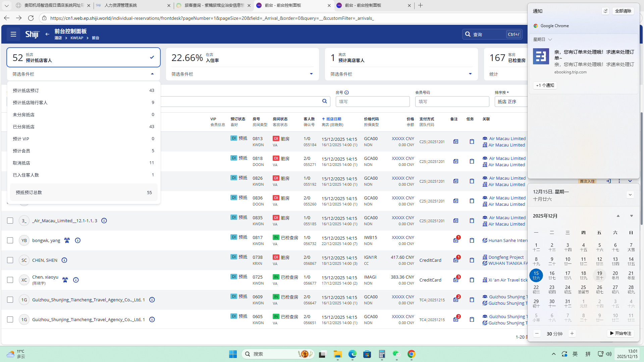Click the 全部清除 notifications button
644x362 pixels.
click(623, 11)
